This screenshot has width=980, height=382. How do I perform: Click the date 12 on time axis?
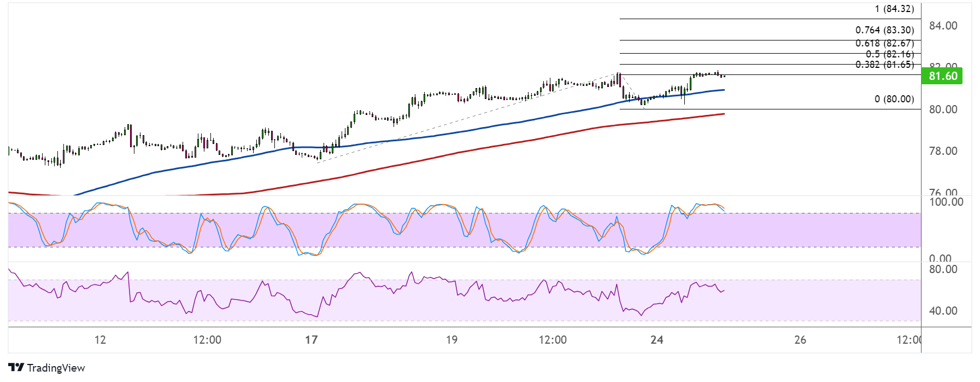(100, 340)
